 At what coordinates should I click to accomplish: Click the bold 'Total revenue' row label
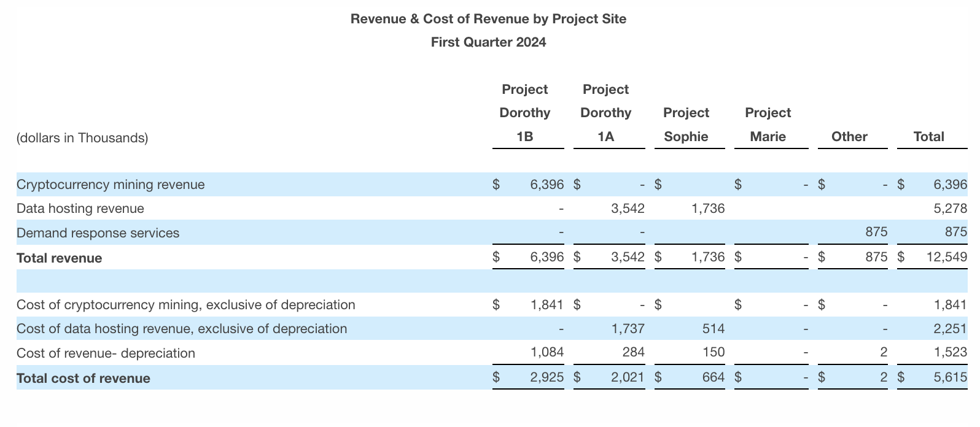tap(60, 258)
